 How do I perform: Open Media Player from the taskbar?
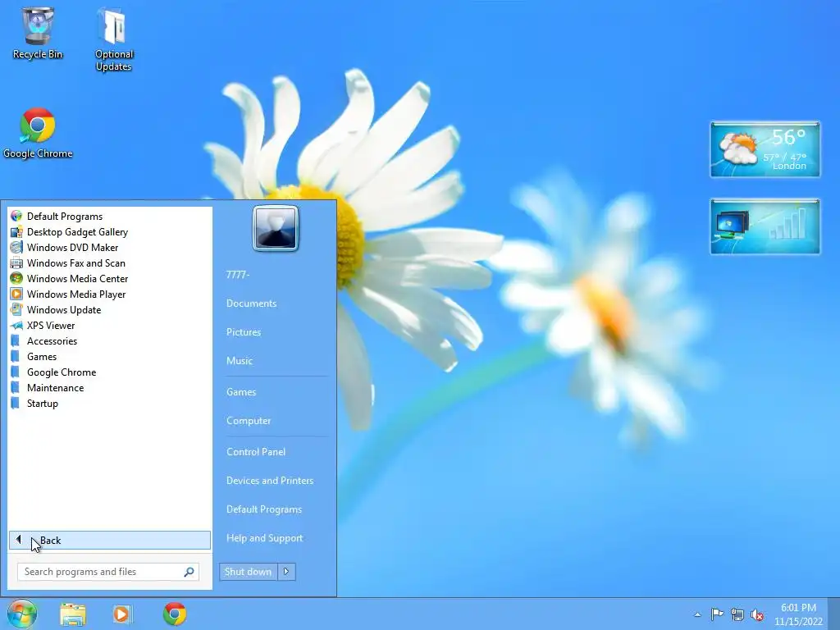pos(121,614)
